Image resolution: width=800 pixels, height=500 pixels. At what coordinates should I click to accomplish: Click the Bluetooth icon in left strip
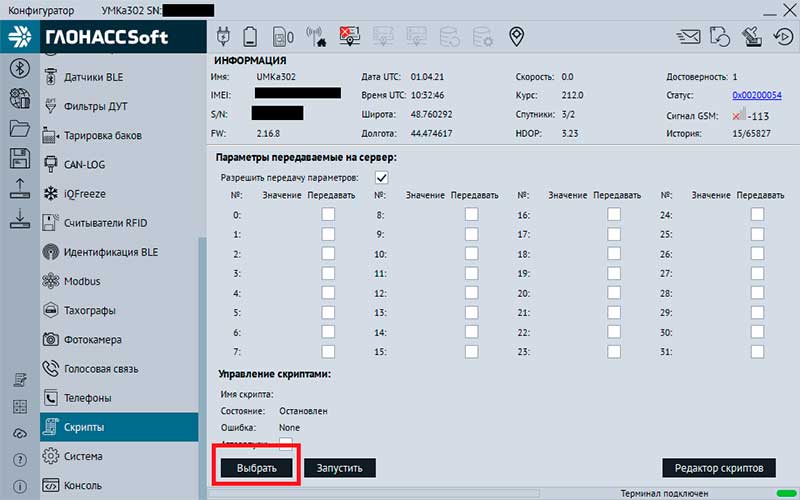[x=20, y=68]
